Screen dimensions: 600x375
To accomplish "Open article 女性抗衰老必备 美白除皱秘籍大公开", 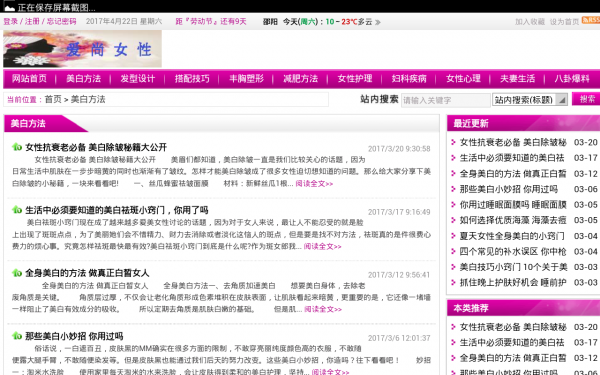I will (96, 147).
